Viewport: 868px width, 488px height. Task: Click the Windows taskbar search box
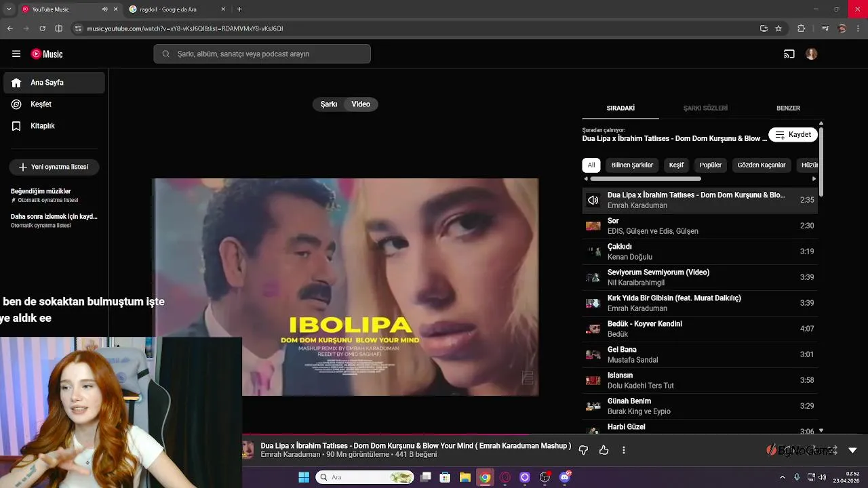(365, 477)
